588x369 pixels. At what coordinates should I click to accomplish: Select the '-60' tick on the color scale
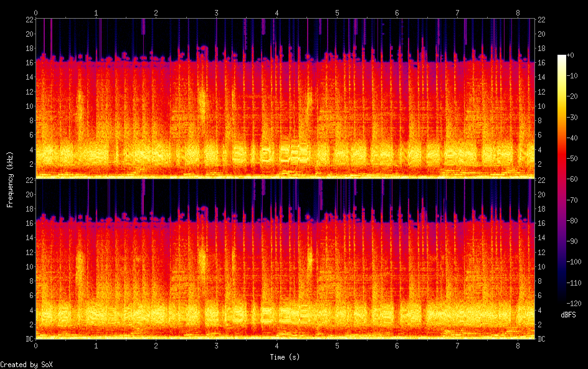click(573, 180)
